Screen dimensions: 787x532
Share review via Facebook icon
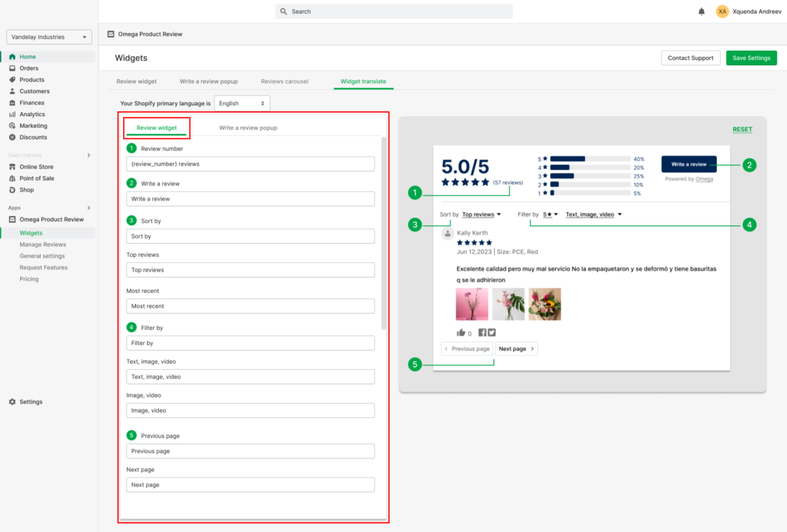[483, 333]
